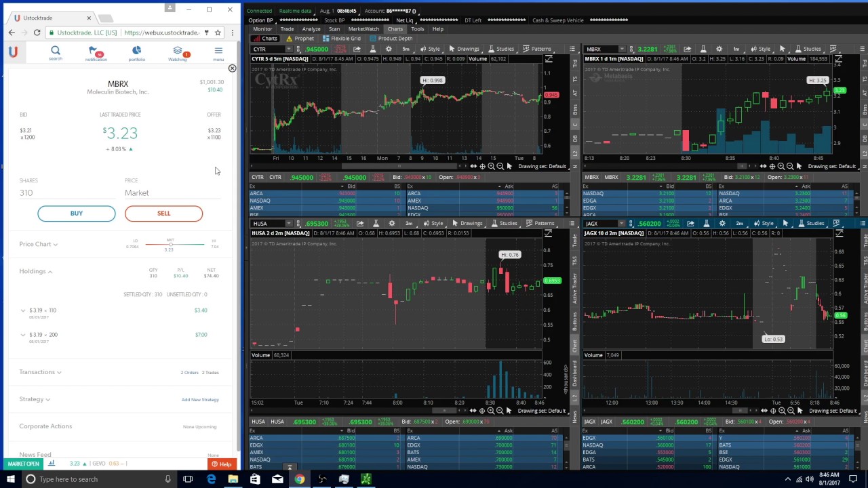Screen dimensions: 868x488
Task: Click the low-high price range slider
Action: (174, 244)
